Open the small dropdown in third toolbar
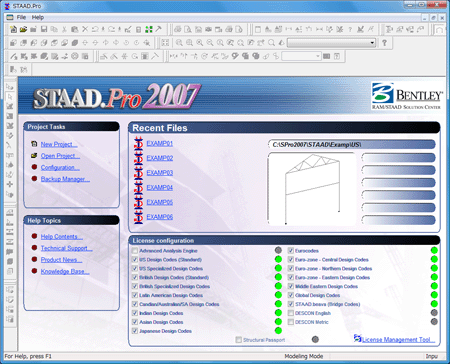Screen dimensions: 450x364 coord(301,56)
